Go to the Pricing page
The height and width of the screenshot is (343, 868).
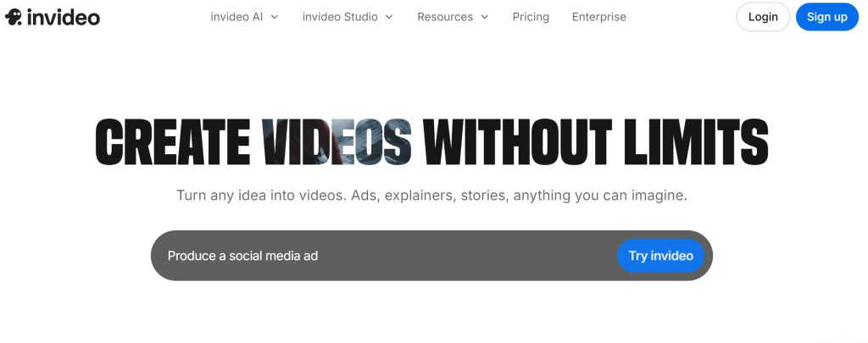click(531, 17)
